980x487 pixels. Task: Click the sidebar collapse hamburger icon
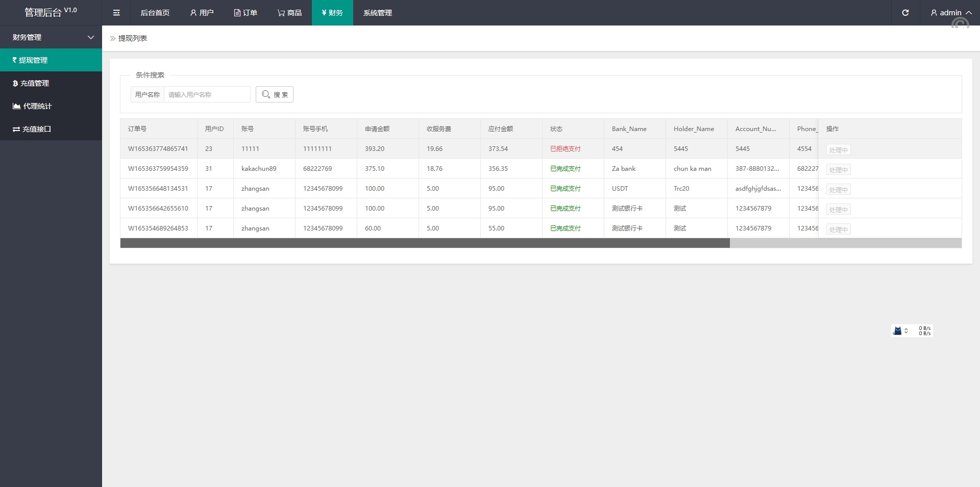pos(116,13)
